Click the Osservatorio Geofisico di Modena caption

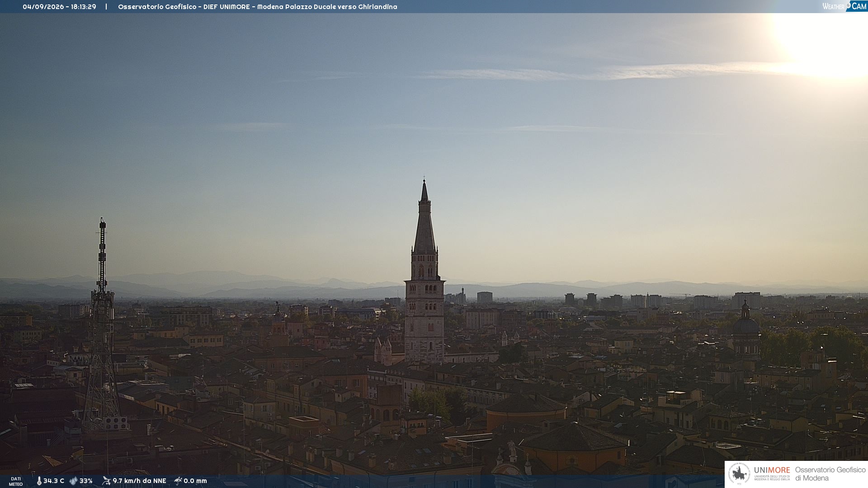[x=830, y=474]
